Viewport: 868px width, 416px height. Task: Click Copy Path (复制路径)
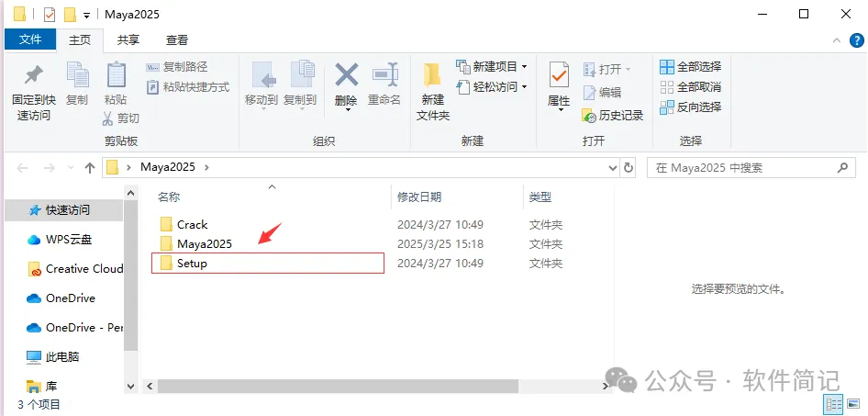coord(176,67)
